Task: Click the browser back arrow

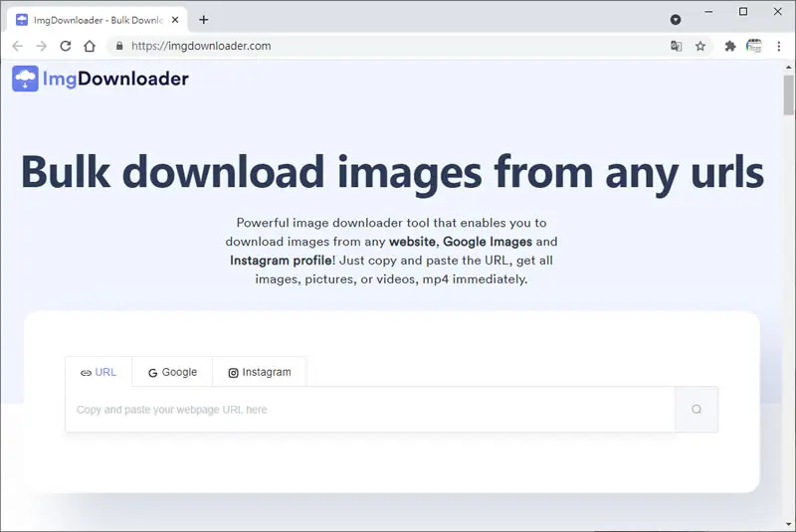Action: [17, 46]
